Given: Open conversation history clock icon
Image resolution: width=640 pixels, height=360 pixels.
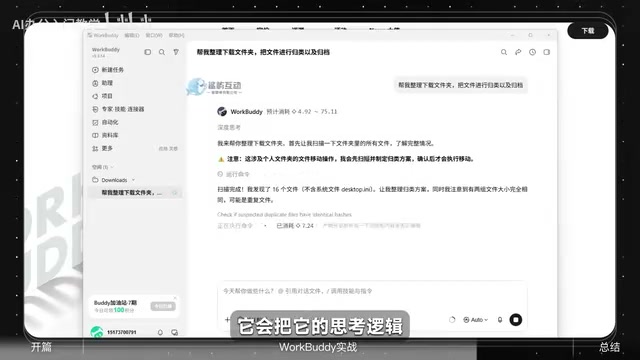Looking at the screenshot, I should [532, 52].
